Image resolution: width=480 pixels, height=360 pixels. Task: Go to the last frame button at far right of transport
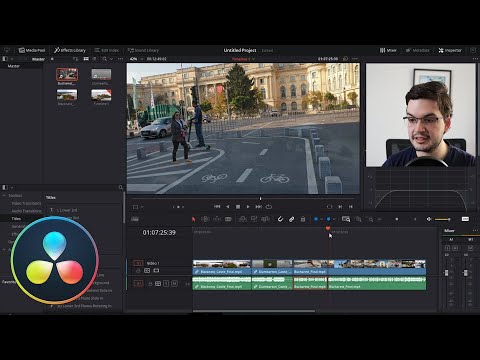[351, 207]
